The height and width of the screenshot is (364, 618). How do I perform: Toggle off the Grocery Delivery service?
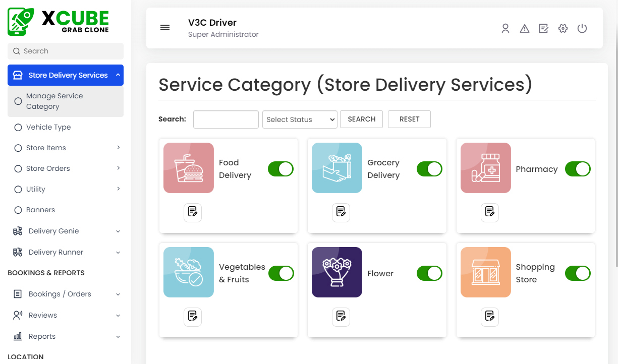point(429,169)
